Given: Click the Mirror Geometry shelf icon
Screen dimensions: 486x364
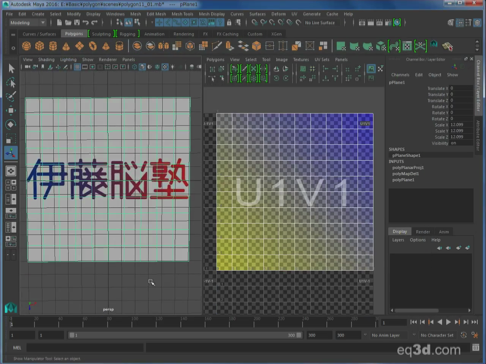Looking at the screenshot, I should click(x=163, y=46).
